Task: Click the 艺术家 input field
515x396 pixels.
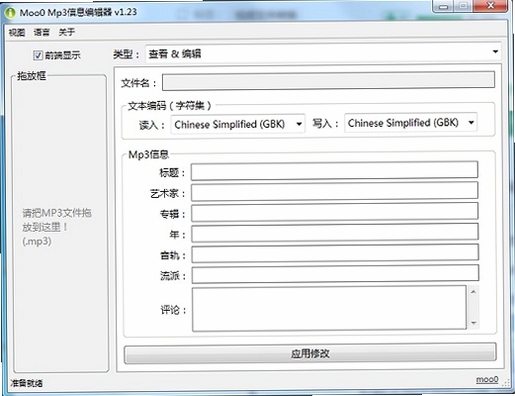Action: click(x=334, y=192)
